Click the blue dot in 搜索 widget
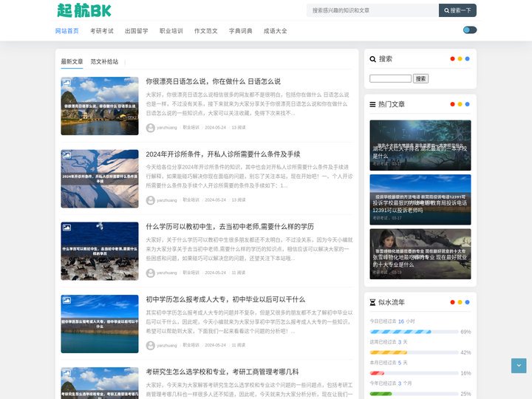 pos(467,58)
